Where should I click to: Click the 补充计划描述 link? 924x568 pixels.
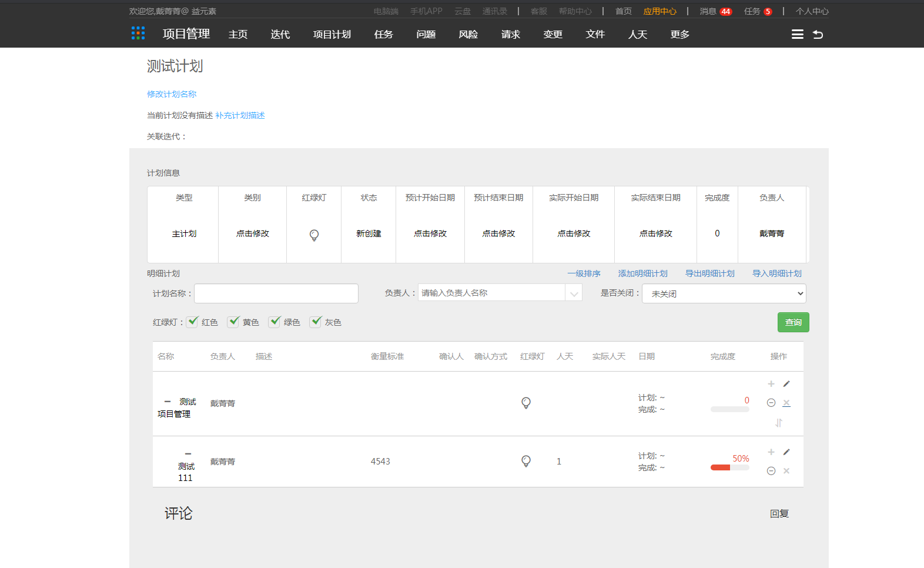coord(240,115)
